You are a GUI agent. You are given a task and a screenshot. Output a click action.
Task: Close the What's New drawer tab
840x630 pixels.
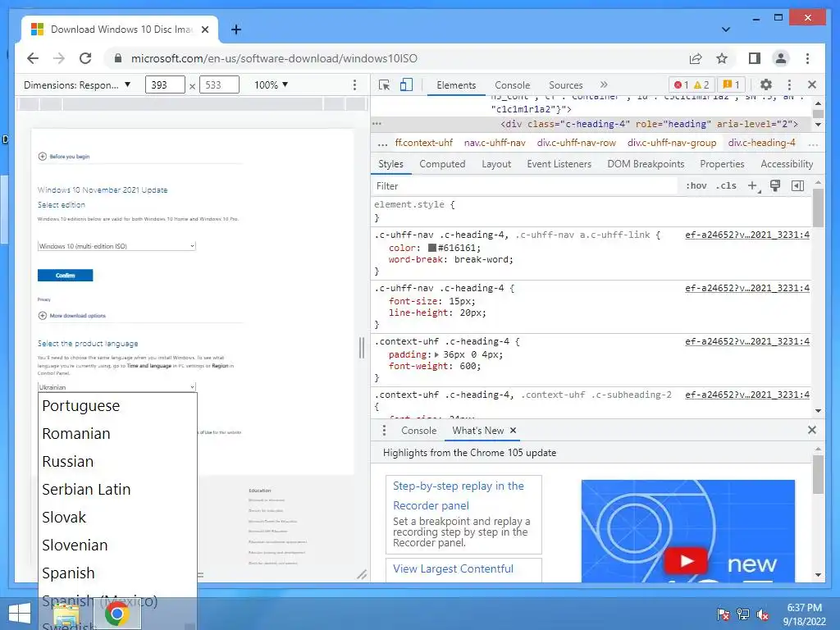(514, 430)
